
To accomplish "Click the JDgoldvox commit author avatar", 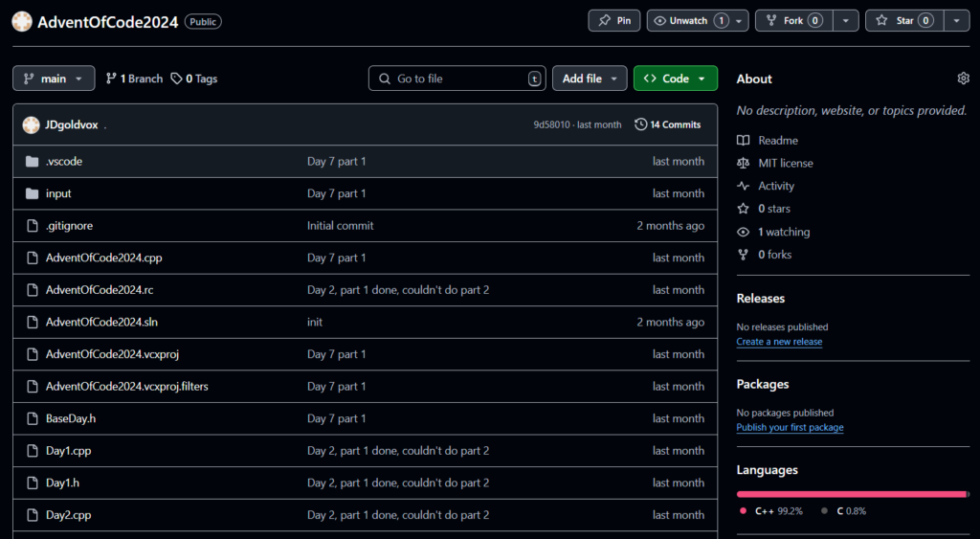I will [x=31, y=124].
